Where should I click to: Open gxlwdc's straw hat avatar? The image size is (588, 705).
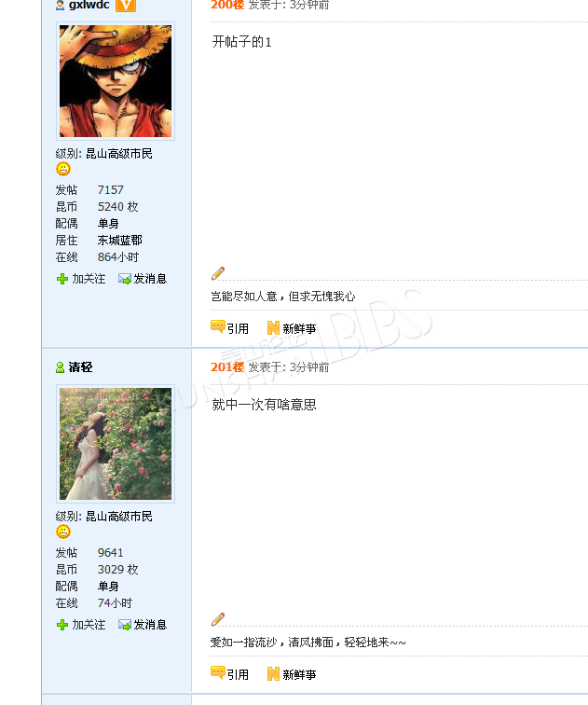tap(116, 81)
